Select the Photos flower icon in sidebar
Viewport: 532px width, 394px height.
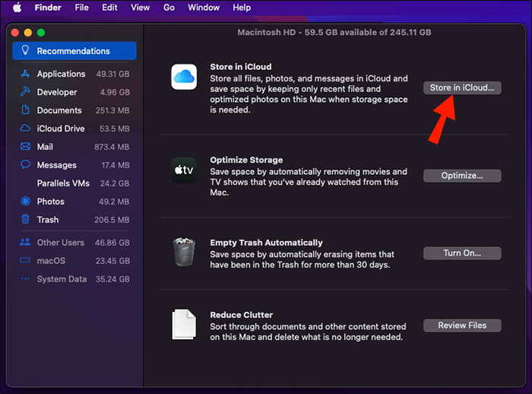25,202
